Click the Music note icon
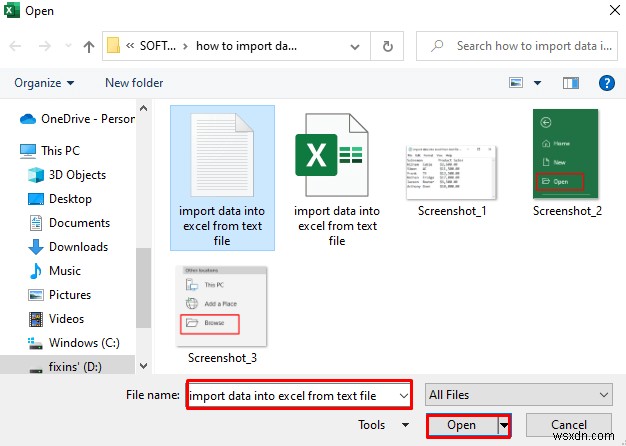Screen dimensions: 626x446 [x=36, y=271]
